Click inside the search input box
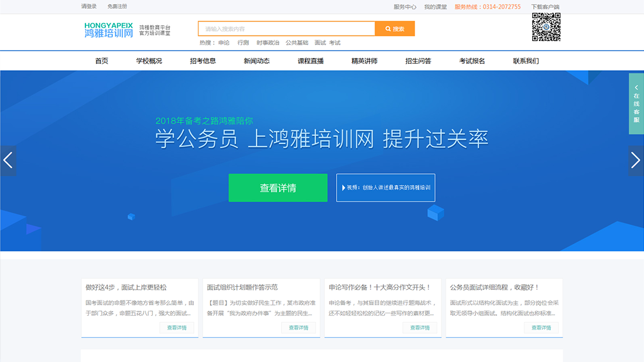The height and width of the screenshot is (362, 644). (287, 28)
